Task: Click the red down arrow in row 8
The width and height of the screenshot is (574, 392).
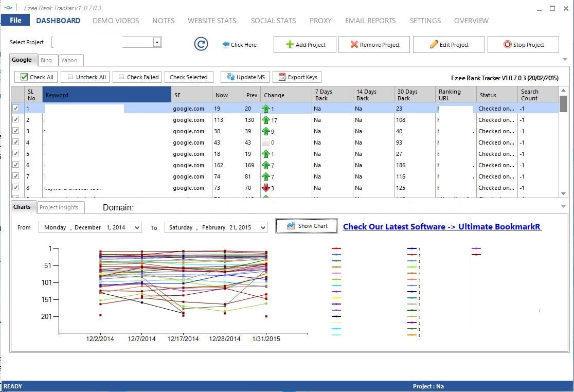Action: 266,188
